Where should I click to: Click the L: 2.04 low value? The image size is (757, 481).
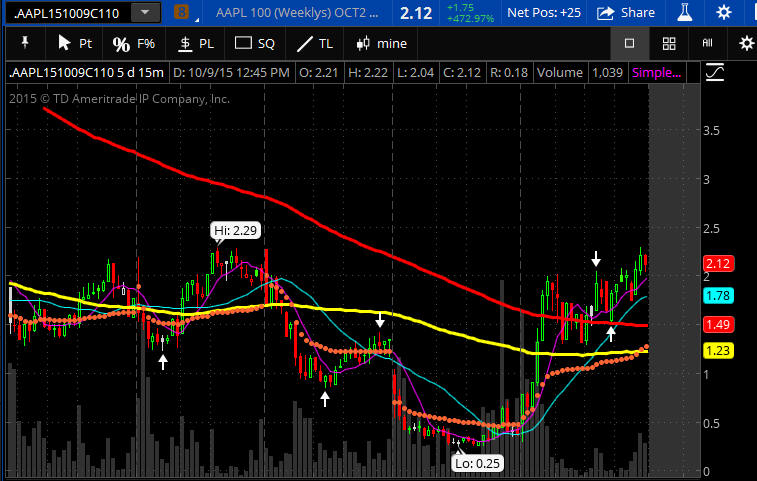coord(415,73)
